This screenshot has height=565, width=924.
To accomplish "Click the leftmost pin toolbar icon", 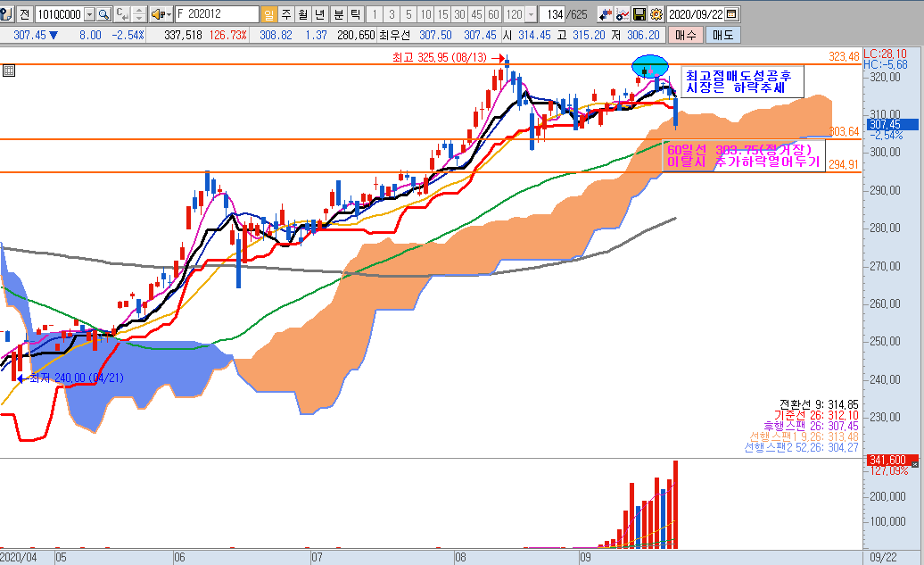I will click(6, 14).
